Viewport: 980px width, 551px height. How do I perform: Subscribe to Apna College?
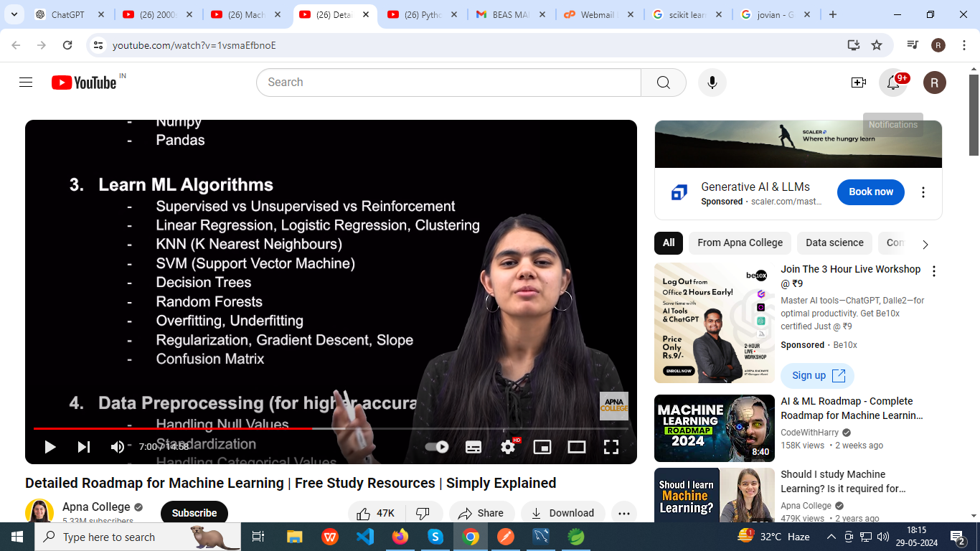click(194, 513)
